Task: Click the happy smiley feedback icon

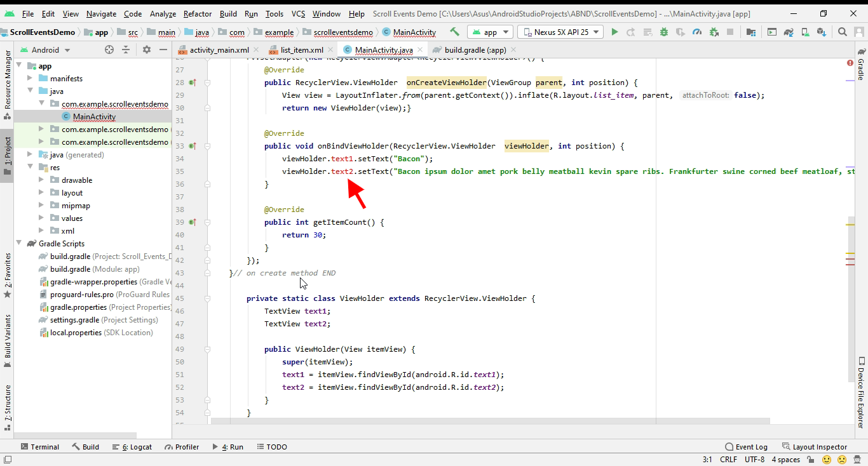Action: pyautogui.click(x=827, y=459)
